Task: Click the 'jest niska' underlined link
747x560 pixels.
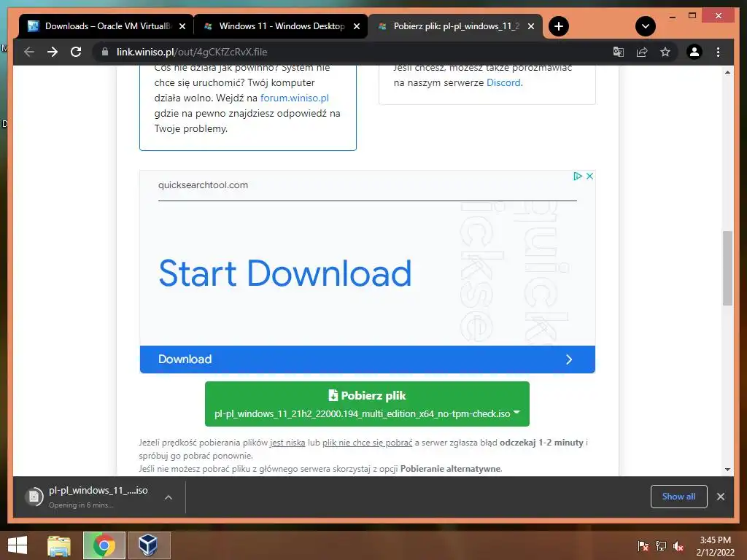Action: tap(287, 443)
